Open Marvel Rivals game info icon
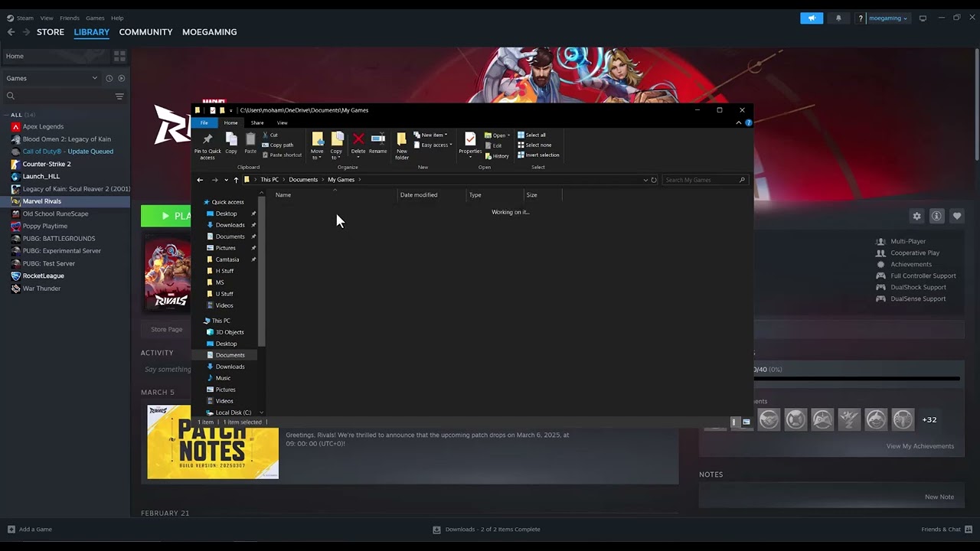Viewport: 980px width, 551px height. point(936,216)
